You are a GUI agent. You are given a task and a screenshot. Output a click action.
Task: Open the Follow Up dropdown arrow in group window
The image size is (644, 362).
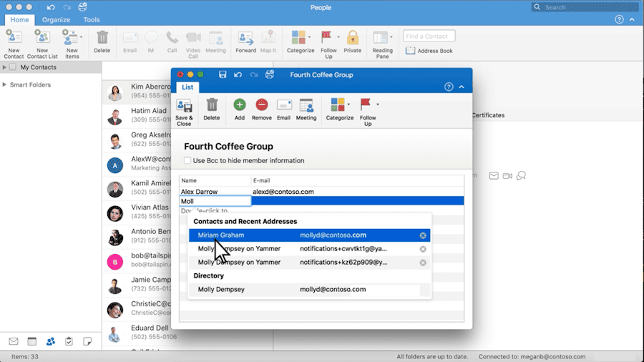tap(377, 104)
